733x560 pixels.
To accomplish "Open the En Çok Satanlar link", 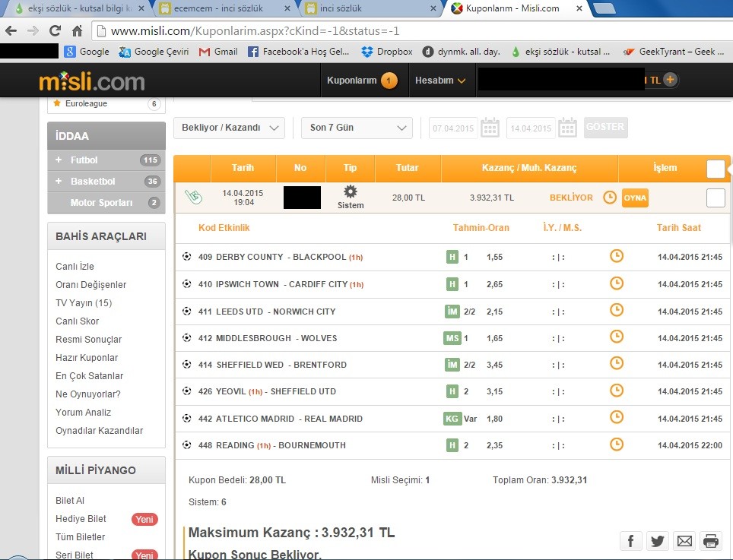I will (x=89, y=375).
